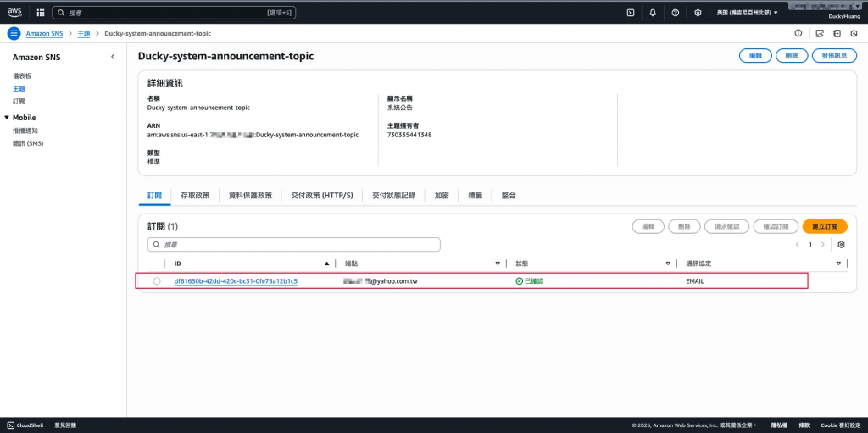
Task: Click the EMAIL protocol cell
Action: click(695, 281)
